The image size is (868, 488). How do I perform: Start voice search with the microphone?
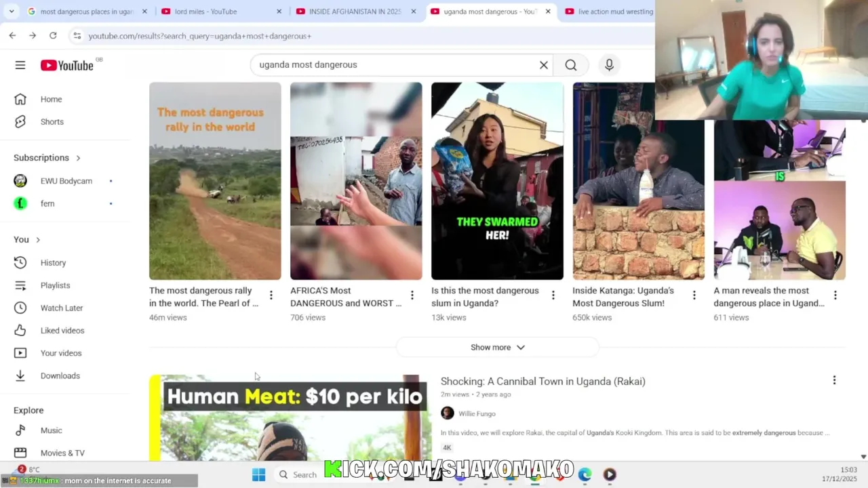[609, 65]
